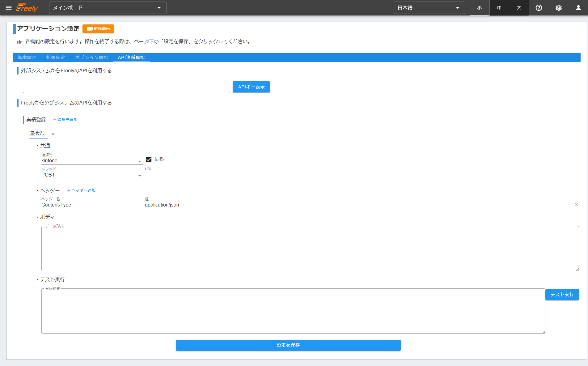
Task: Switch font size to 大
Action: click(x=519, y=8)
